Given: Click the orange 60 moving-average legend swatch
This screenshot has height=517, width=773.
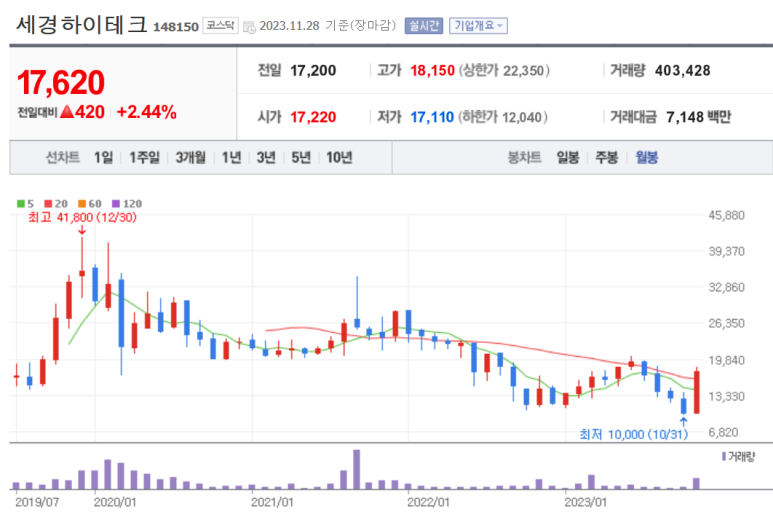Looking at the screenshot, I should tap(82, 204).
